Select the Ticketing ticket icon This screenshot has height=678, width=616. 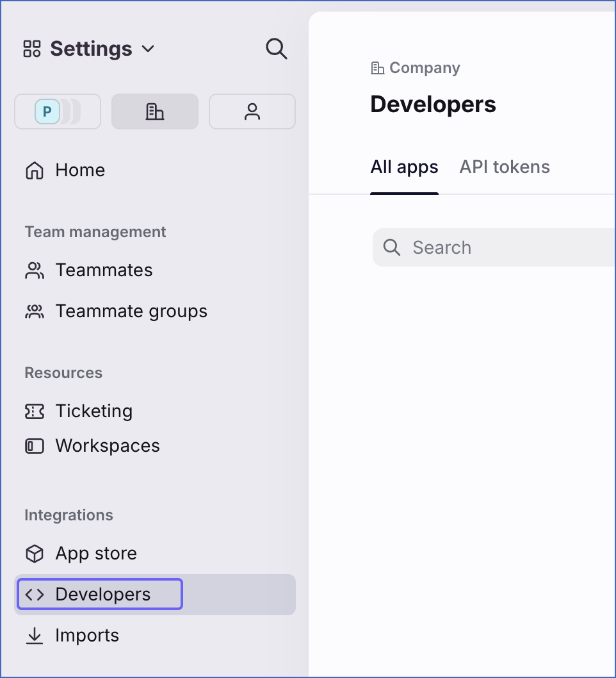[34, 411]
